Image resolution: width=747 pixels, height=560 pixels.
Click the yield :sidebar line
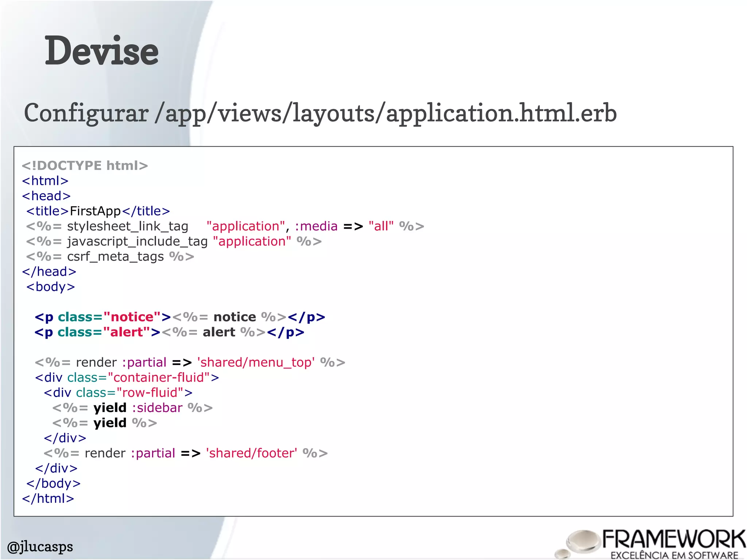tap(132, 408)
